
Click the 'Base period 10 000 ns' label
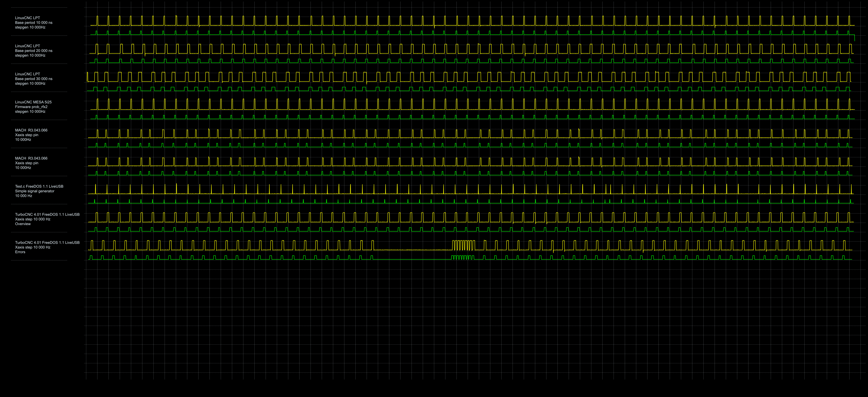[33, 23]
